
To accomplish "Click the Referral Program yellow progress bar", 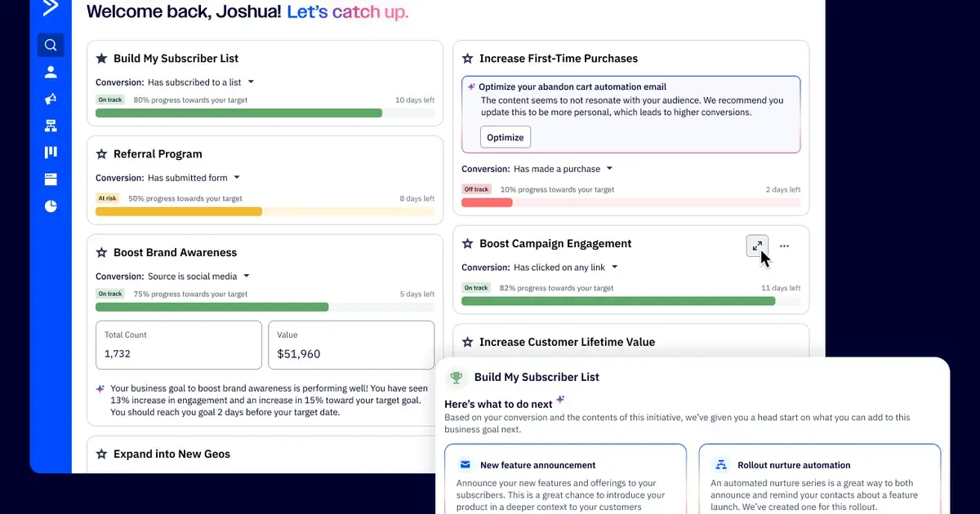I will pos(180,210).
